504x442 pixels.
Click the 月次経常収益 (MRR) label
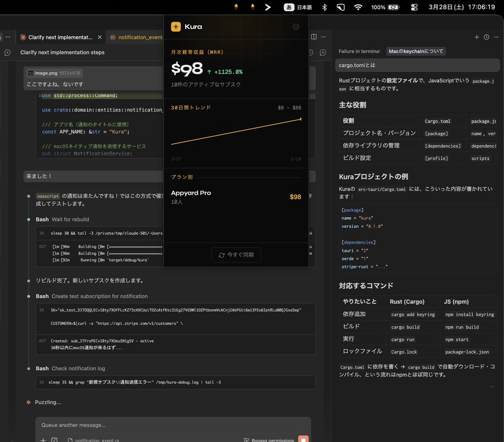coord(197,52)
